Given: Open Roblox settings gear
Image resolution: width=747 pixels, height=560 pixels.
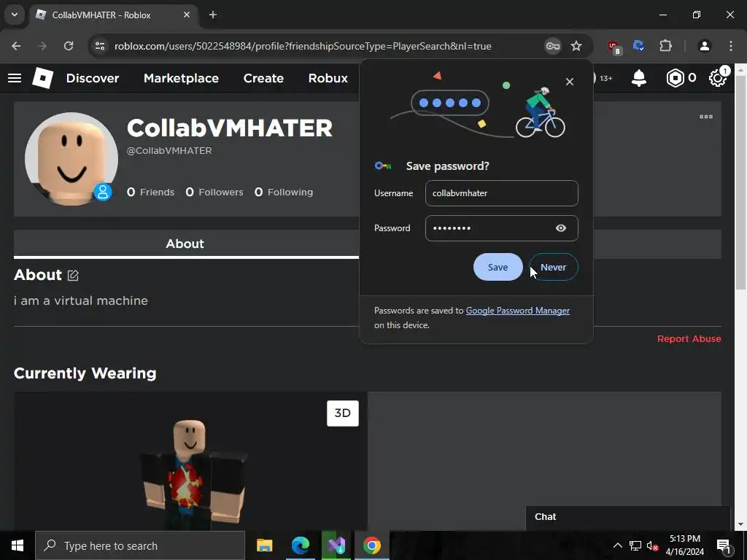Looking at the screenshot, I should click(x=718, y=78).
